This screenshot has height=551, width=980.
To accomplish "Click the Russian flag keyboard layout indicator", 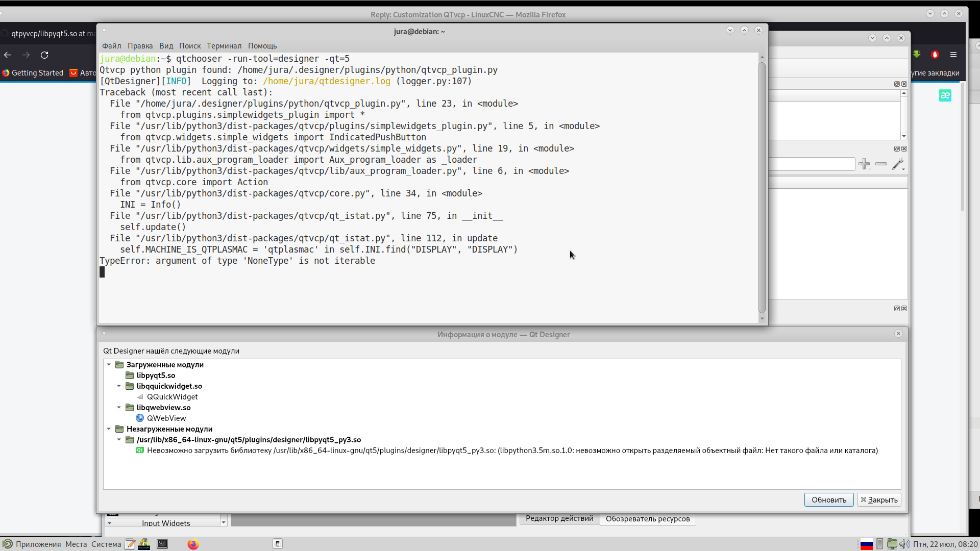I will tap(866, 544).
